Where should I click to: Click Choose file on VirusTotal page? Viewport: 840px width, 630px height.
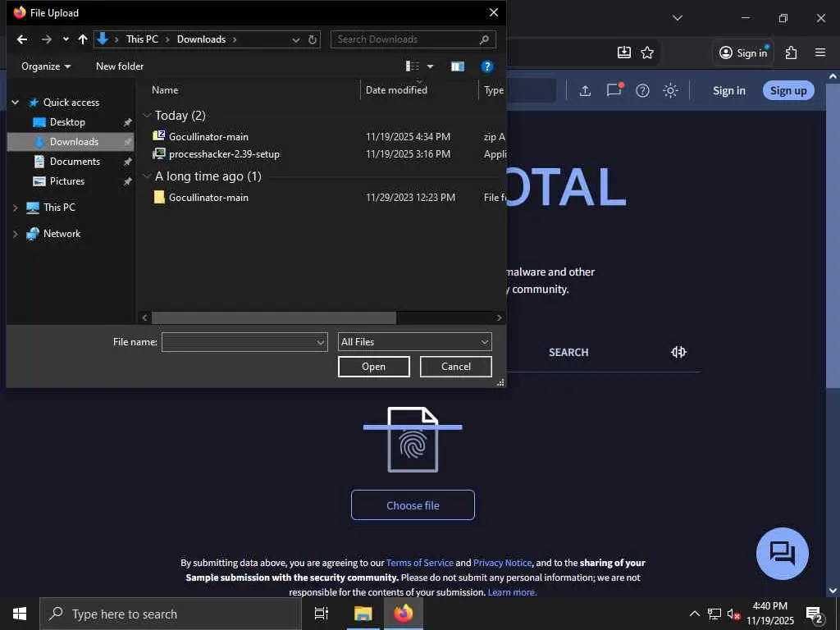413,505
